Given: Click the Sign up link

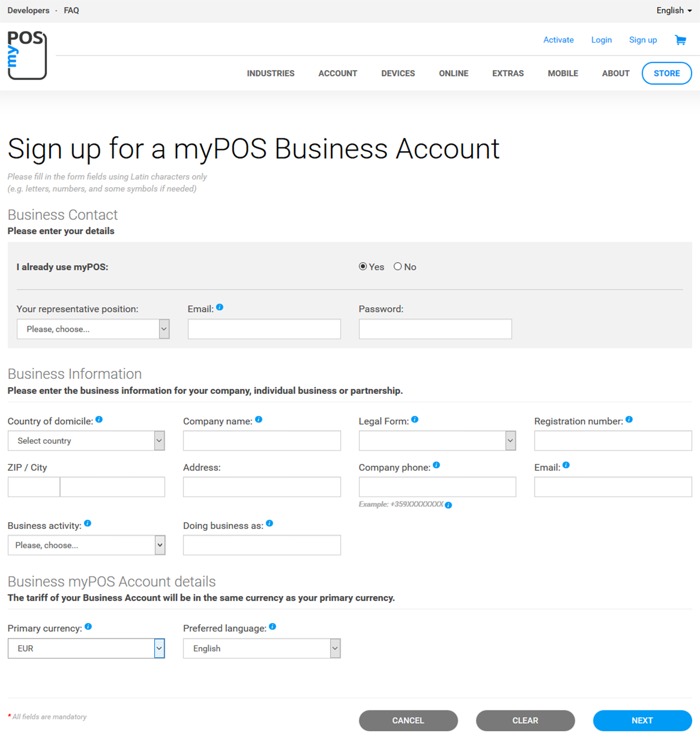Looking at the screenshot, I should [643, 40].
